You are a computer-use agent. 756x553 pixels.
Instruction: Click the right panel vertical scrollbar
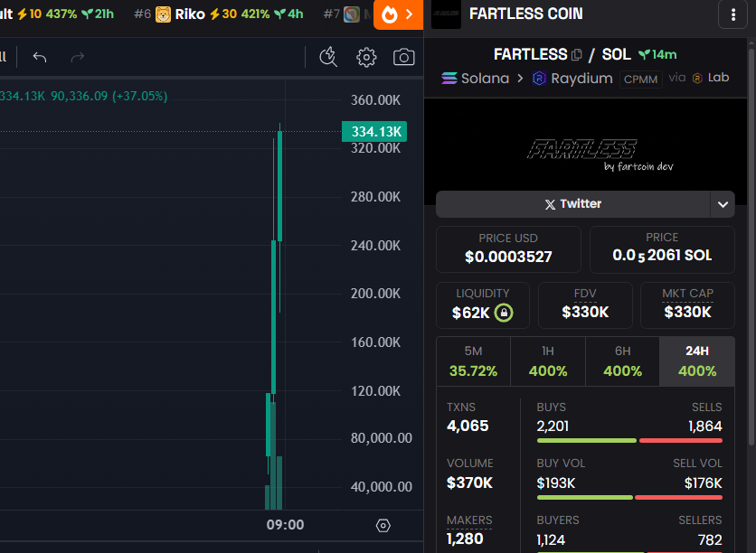point(751,246)
